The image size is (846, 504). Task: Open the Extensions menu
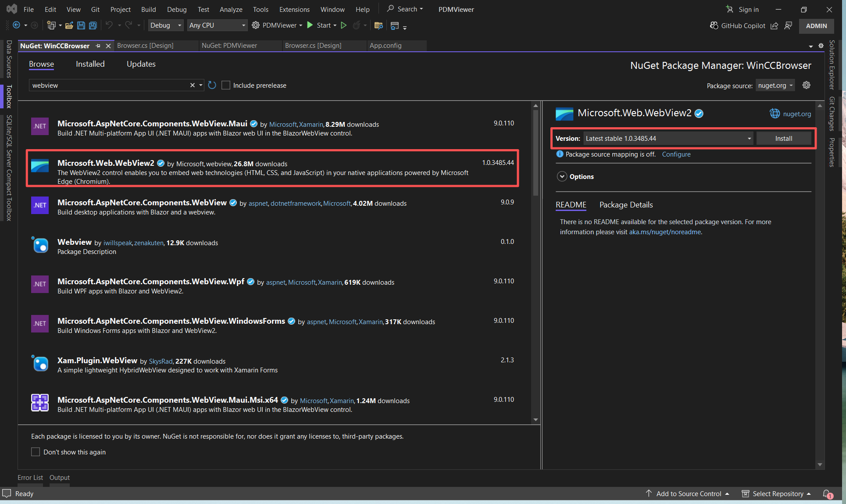[x=294, y=9]
